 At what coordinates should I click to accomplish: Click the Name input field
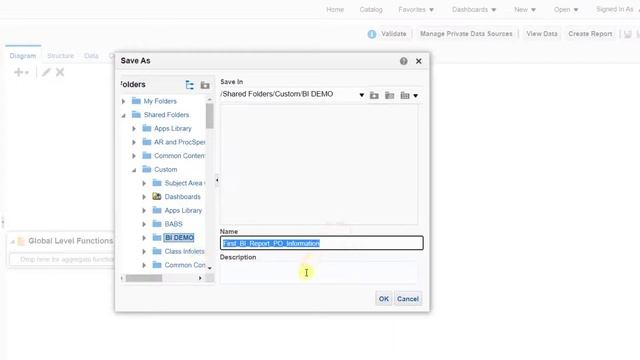(322, 243)
